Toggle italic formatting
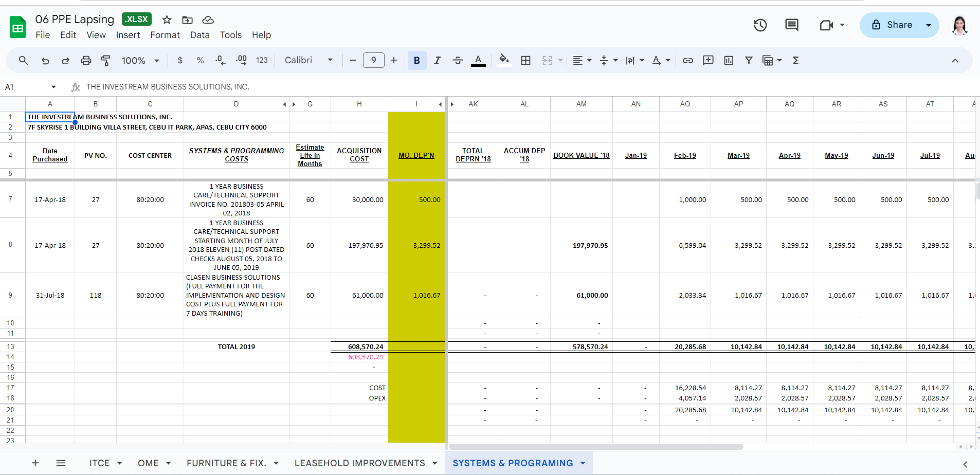The width and height of the screenshot is (980, 475). (437, 61)
